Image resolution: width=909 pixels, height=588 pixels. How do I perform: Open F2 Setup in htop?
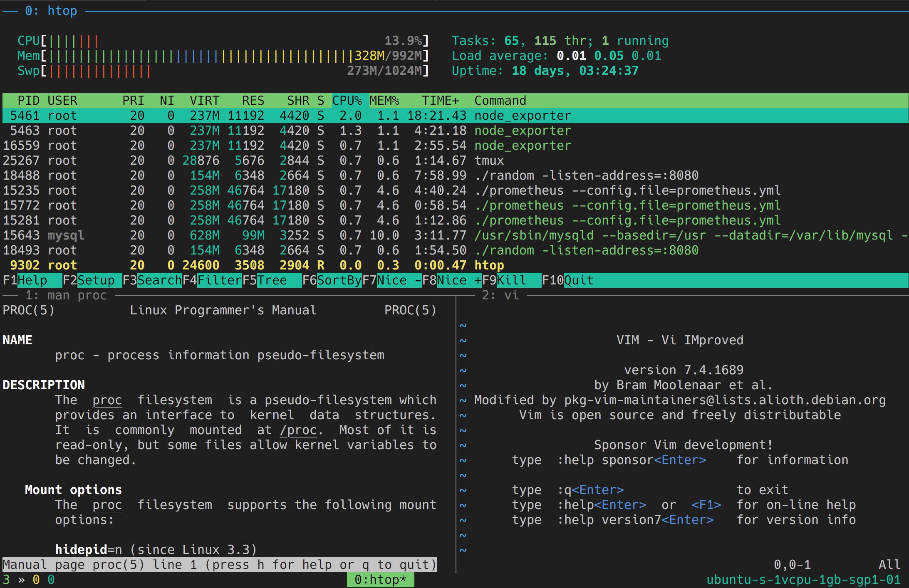[96, 280]
